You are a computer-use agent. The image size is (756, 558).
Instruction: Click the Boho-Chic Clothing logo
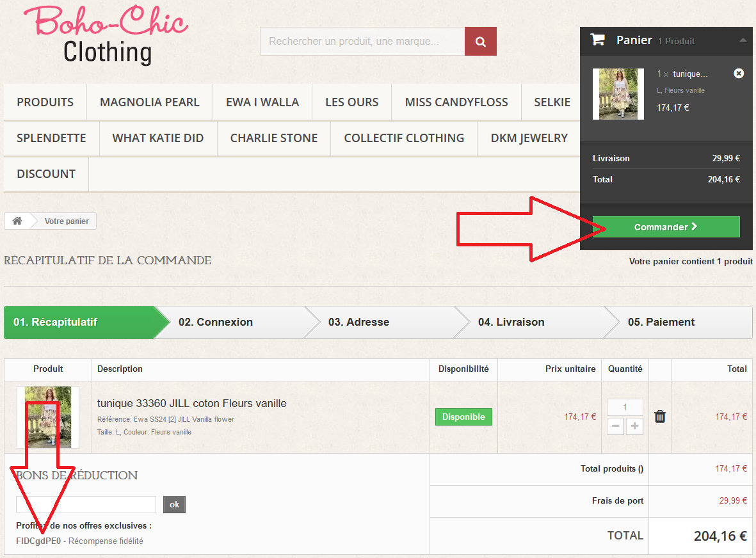pos(106,35)
